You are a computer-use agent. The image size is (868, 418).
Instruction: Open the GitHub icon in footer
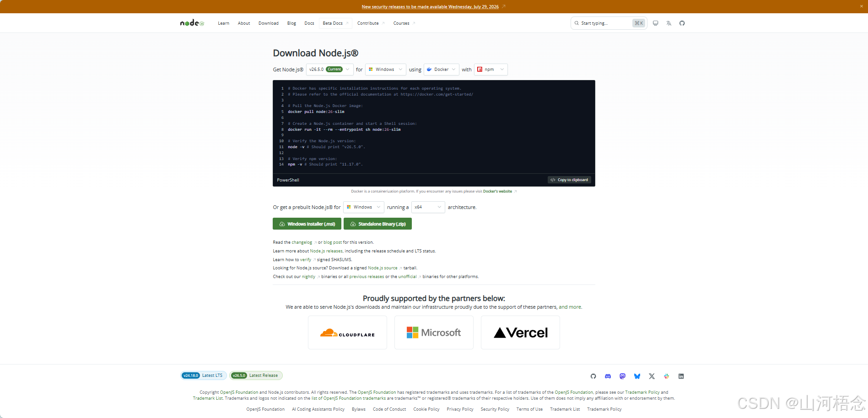click(593, 376)
